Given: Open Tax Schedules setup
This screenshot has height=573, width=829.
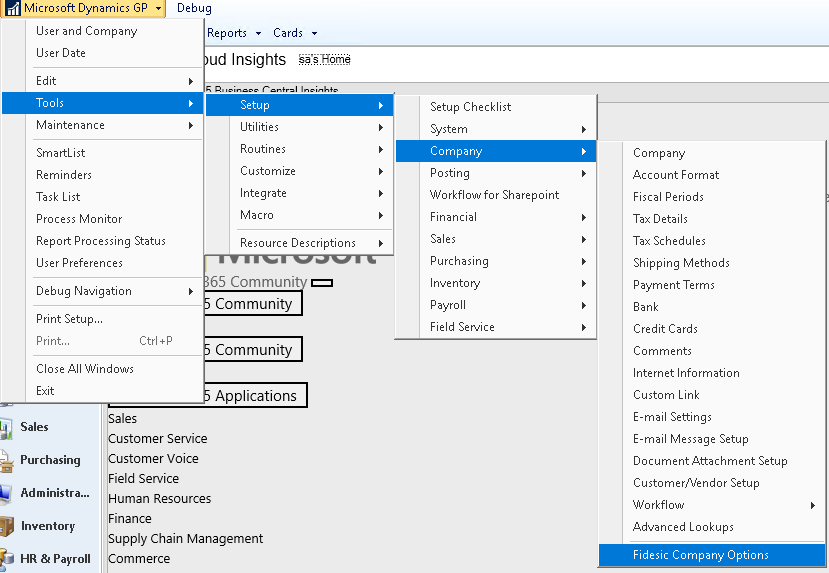Looking at the screenshot, I should (x=712, y=241).
